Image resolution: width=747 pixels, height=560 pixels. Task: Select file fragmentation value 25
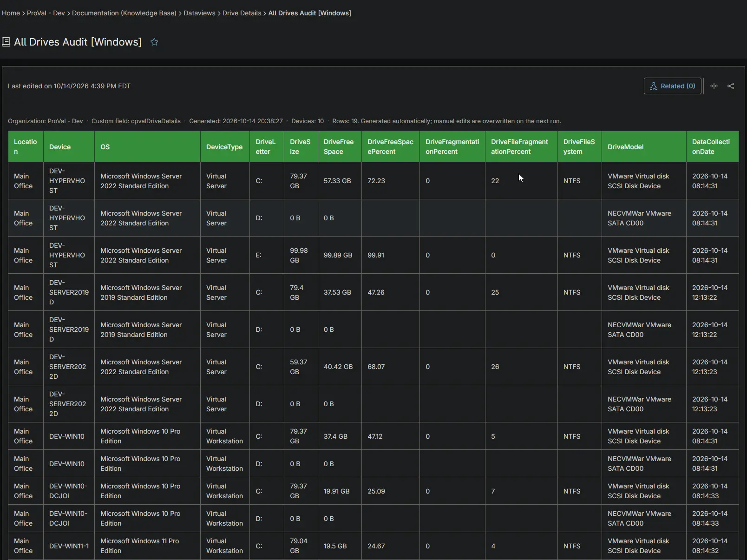[521, 292]
